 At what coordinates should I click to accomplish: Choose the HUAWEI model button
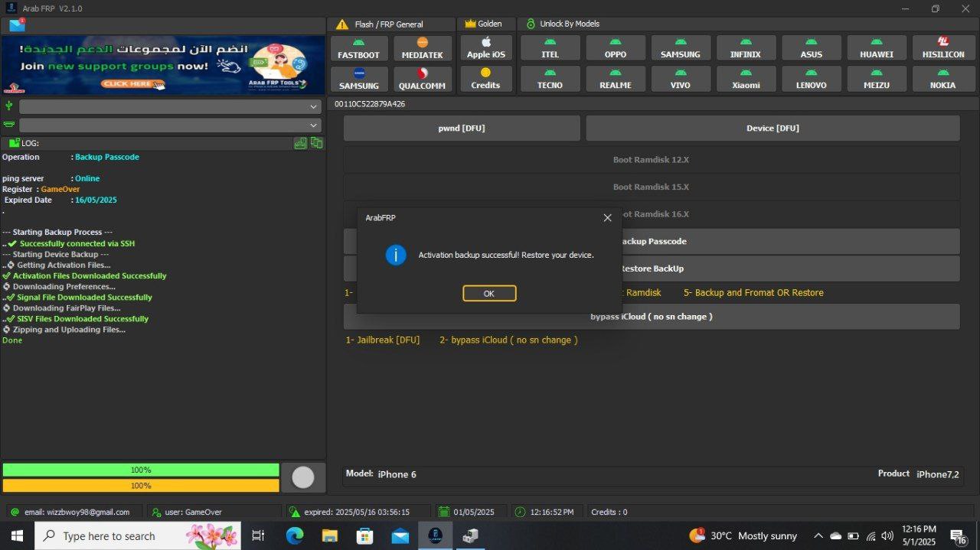point(877,48)
